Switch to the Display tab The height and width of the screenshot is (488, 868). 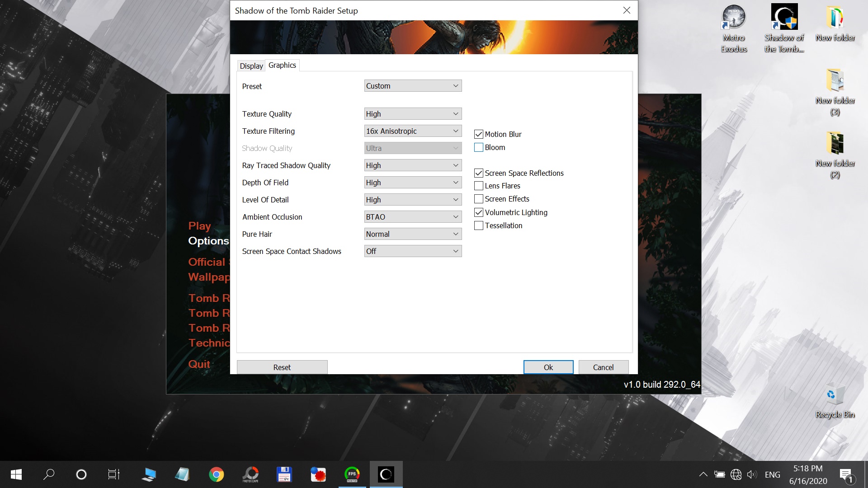tap(251, 66)
